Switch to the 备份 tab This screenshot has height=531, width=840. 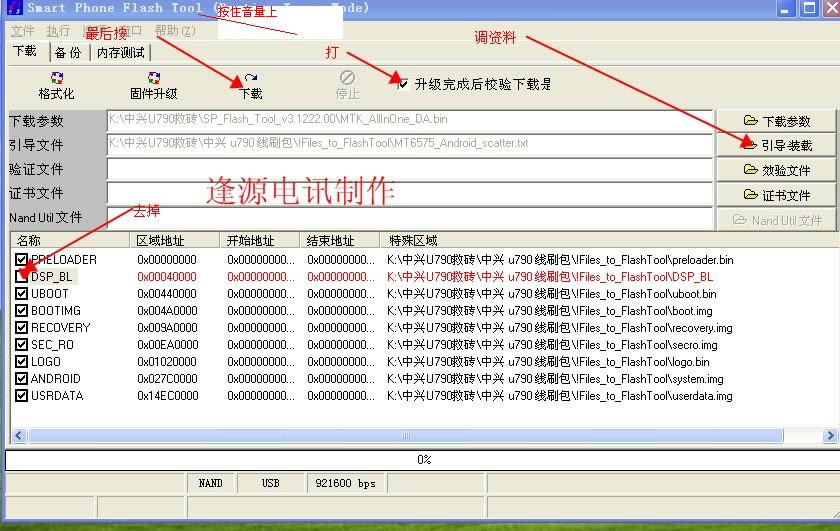(x=68, y=52)
